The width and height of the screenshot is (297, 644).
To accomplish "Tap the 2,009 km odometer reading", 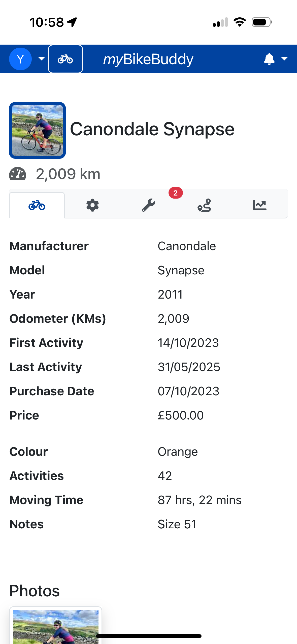I will 68,174.
